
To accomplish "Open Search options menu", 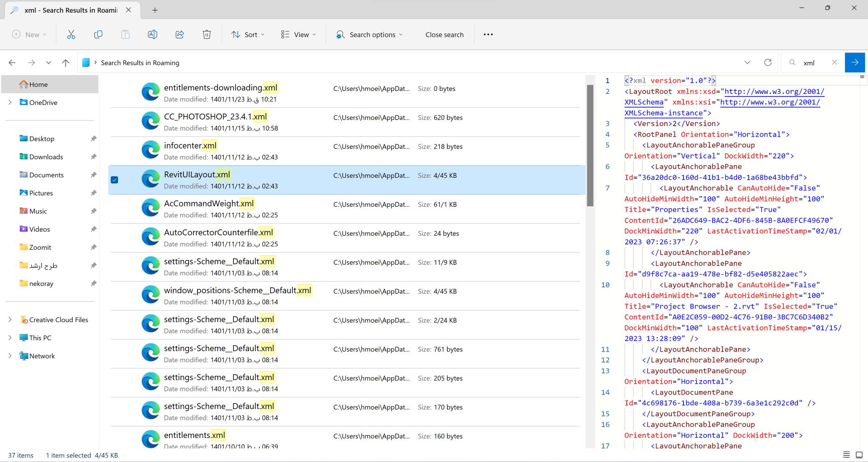I will 369,34.
